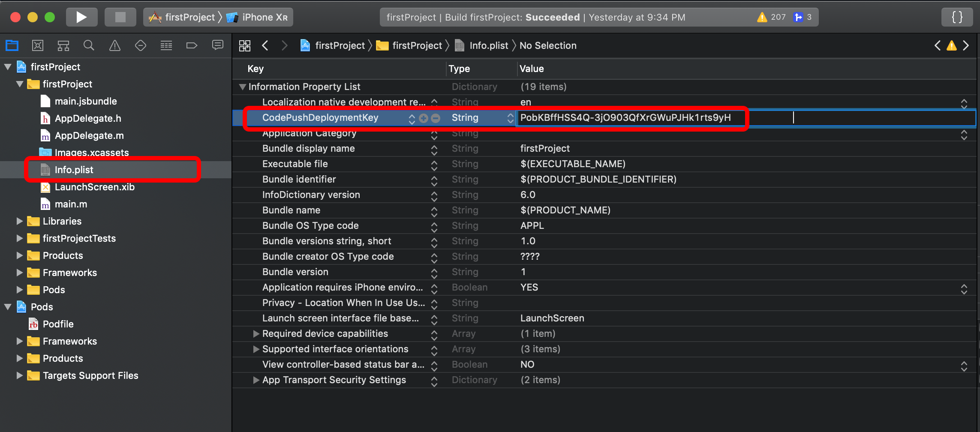Click the Value column header
The width and height of the screenshot is (980, 432).
(x=532, y=69)
